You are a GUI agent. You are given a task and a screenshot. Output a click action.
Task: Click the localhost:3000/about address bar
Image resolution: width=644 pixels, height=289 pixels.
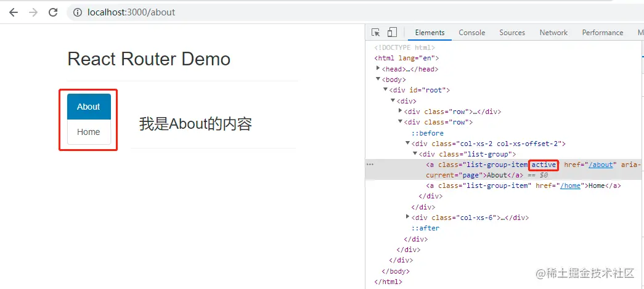[x=131, y=12]
